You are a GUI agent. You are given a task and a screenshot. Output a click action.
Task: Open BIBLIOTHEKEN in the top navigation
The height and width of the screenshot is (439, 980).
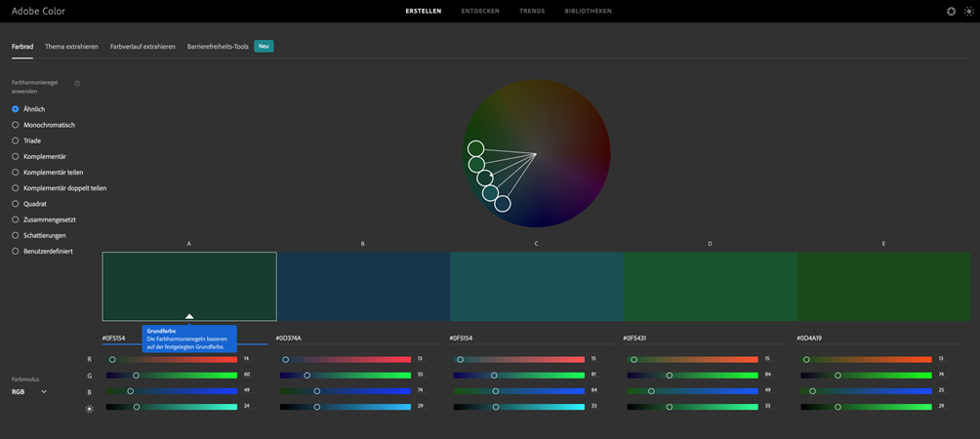[x=588, y=12]
